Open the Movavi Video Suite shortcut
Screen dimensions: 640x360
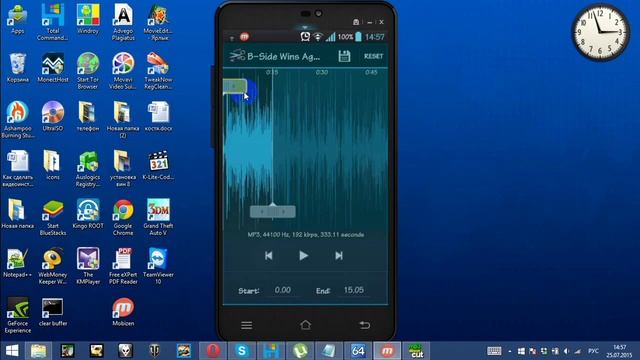point(123,71)
